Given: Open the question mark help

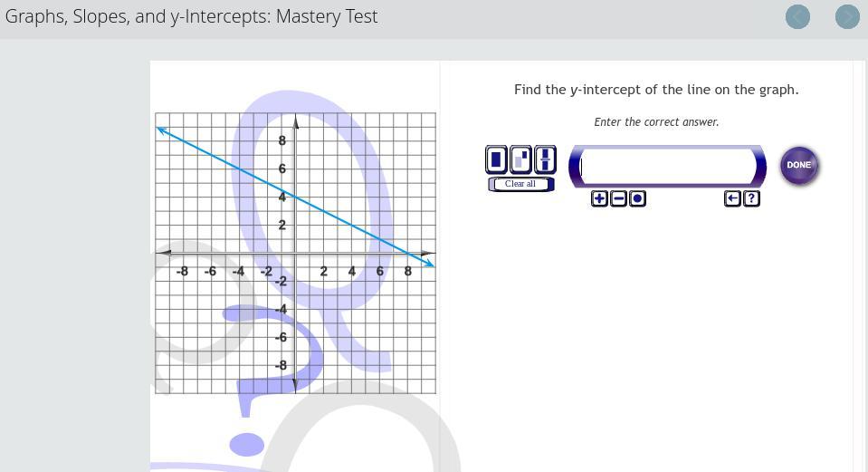Looking at the screenshot, I should tap(751, 198).
